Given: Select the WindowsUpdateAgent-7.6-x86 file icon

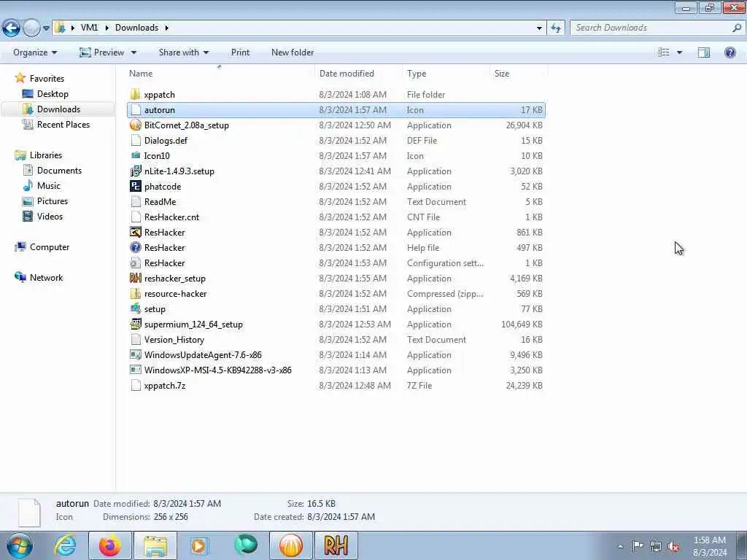Looking at the screenshot, I should 135,355.
